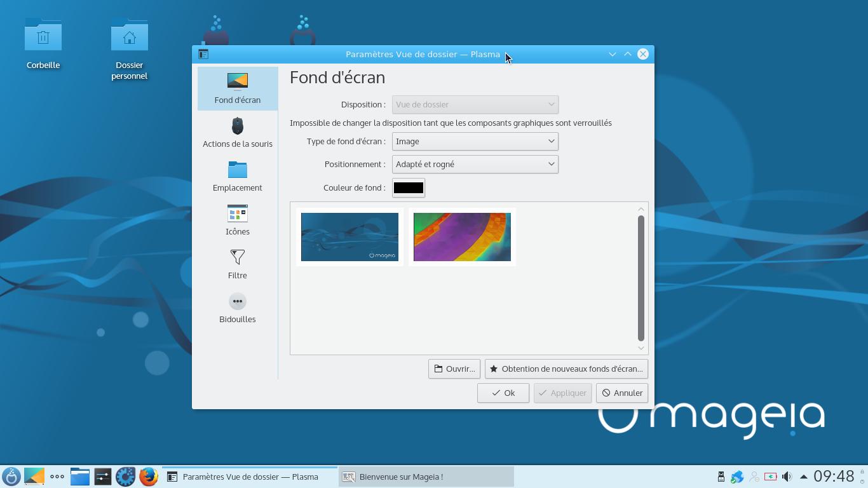Click the 09:48 clock in the panel
The width and height of the screenshot is (868, 488).
[834, 477]
